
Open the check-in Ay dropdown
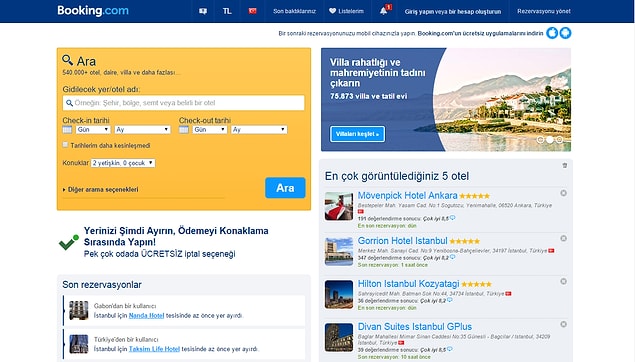(x=142, y=130)
